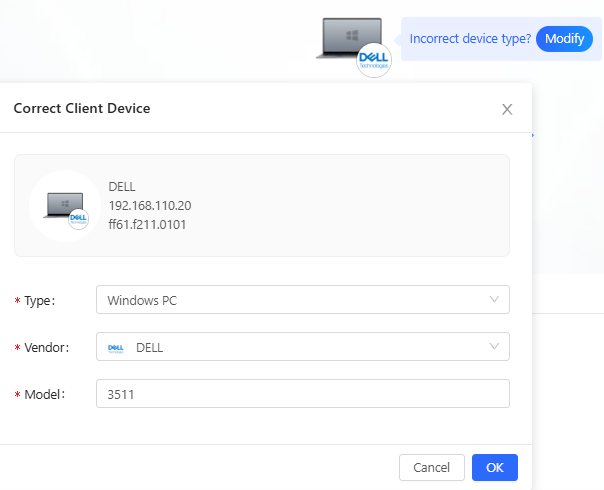Click the 'Correct Client Device' dialog title
Viewport: 604px width, 490px height.
(82, 108)
